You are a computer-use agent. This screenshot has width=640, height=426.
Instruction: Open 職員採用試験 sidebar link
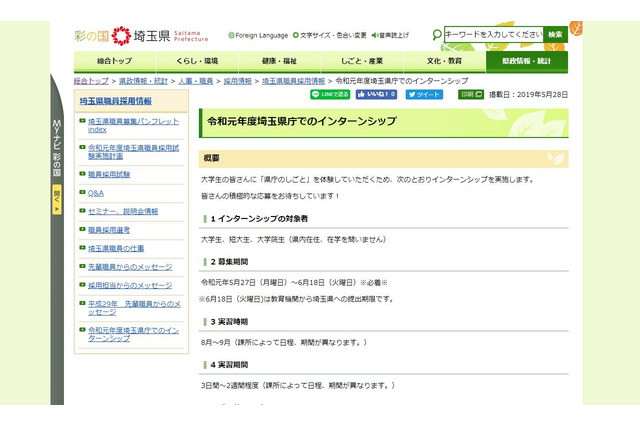(109, 175)
